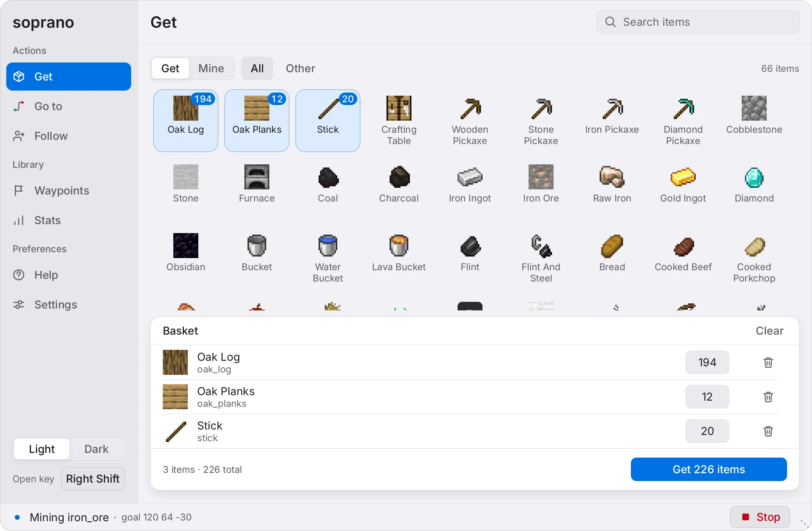
Task: Open Waypoints in the Library
Action: pos(69,191)
